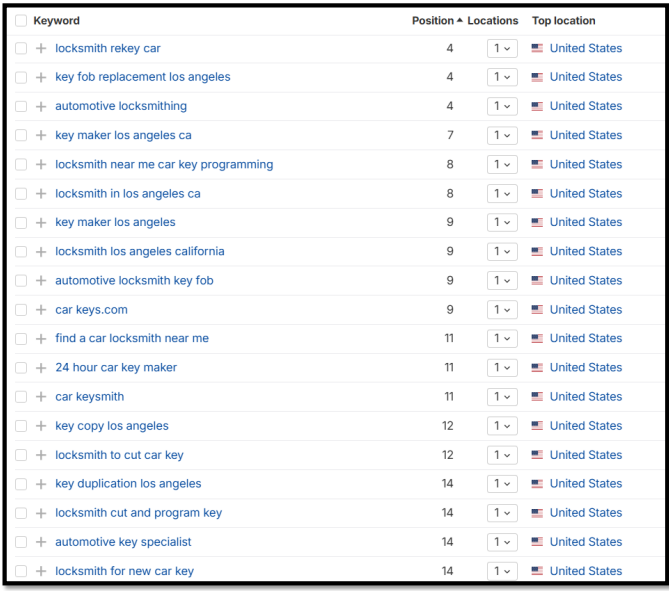Image resolution: width=669 pixels, height=591 pixels.
Task: Open 'key duplication los angeles' keyword link
Action: click(128, 484)
